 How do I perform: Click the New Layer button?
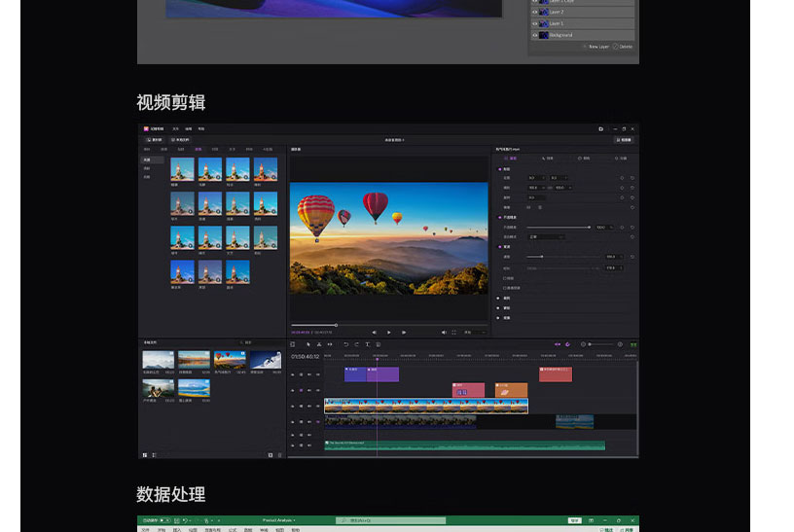(595, 47)
